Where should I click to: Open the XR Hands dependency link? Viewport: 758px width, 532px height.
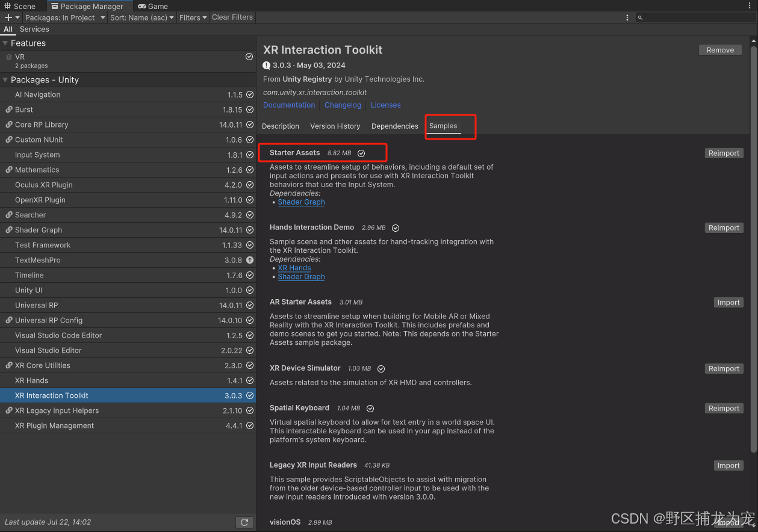pos(294,268)
